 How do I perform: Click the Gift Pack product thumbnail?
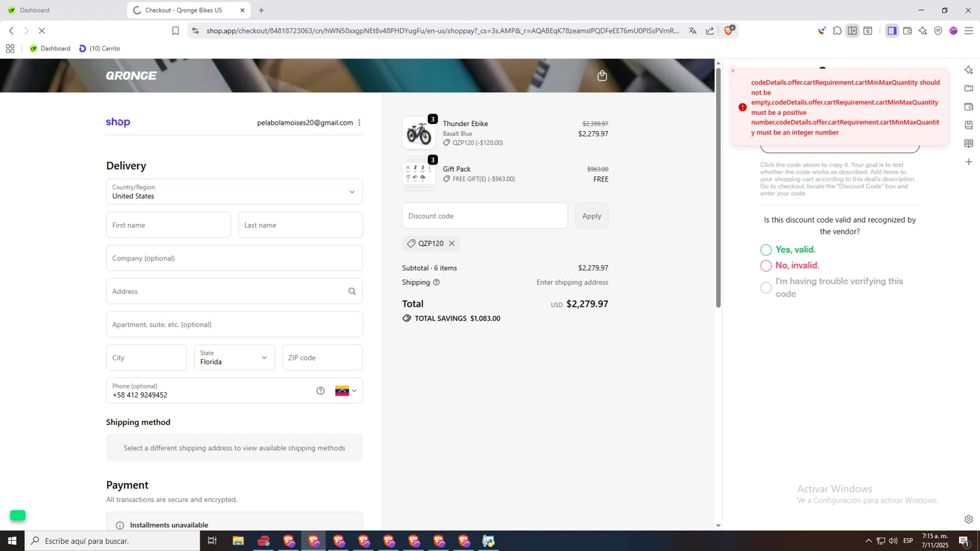tap(419, 174)
